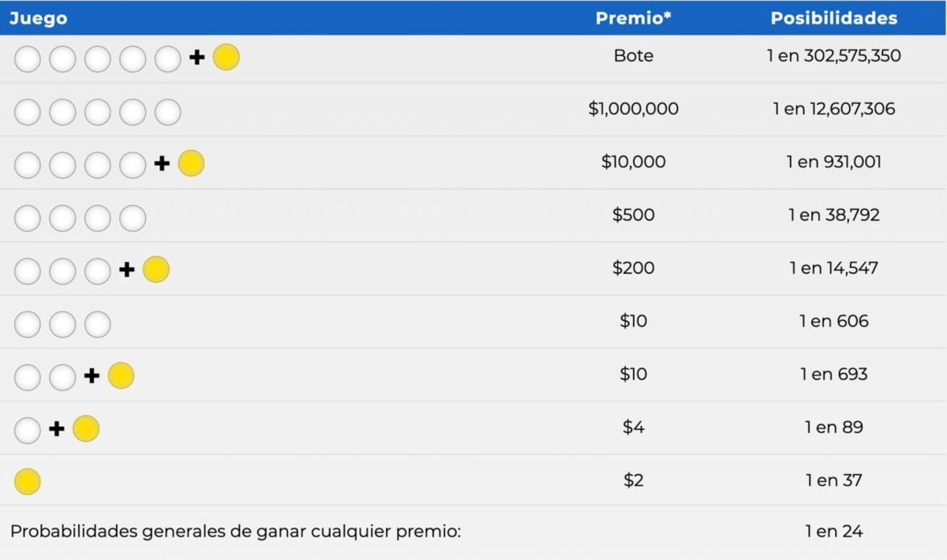Screen dimensions: 947x560
Task: Click the plus sign in the $4 row
Action: (57, 429)
